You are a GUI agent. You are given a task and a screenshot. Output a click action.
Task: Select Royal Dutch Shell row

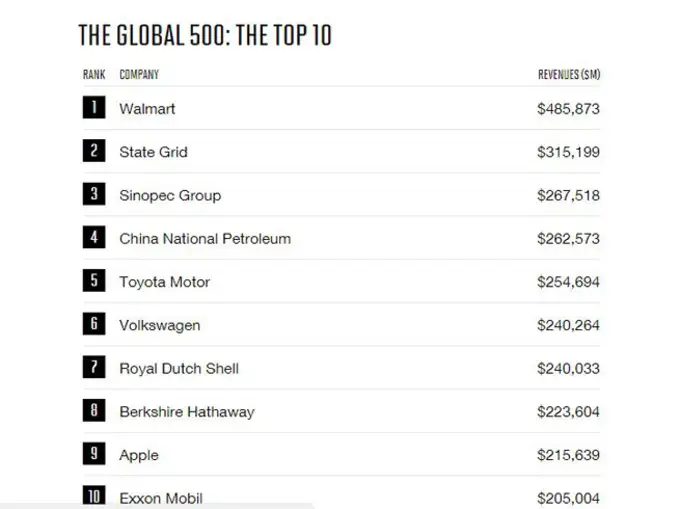[179, 368]
